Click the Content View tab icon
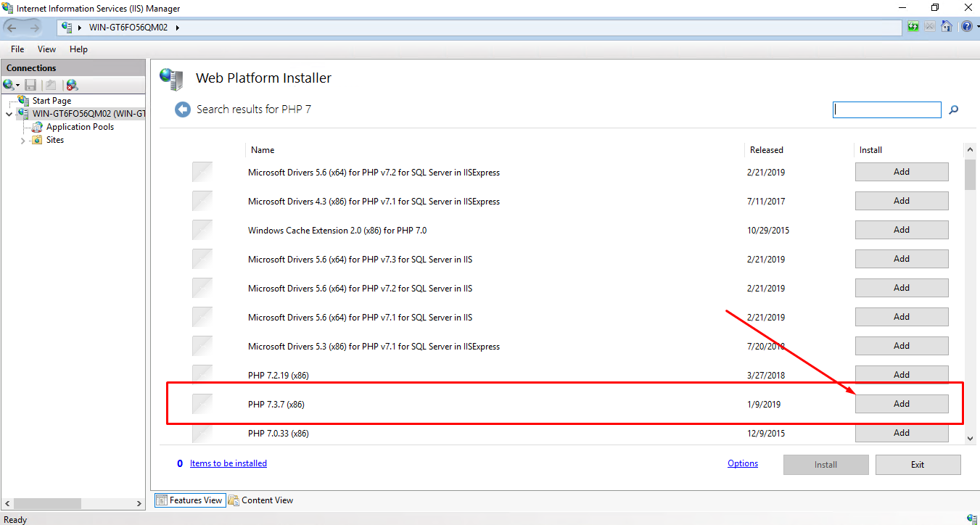 (x=234, y=500)
